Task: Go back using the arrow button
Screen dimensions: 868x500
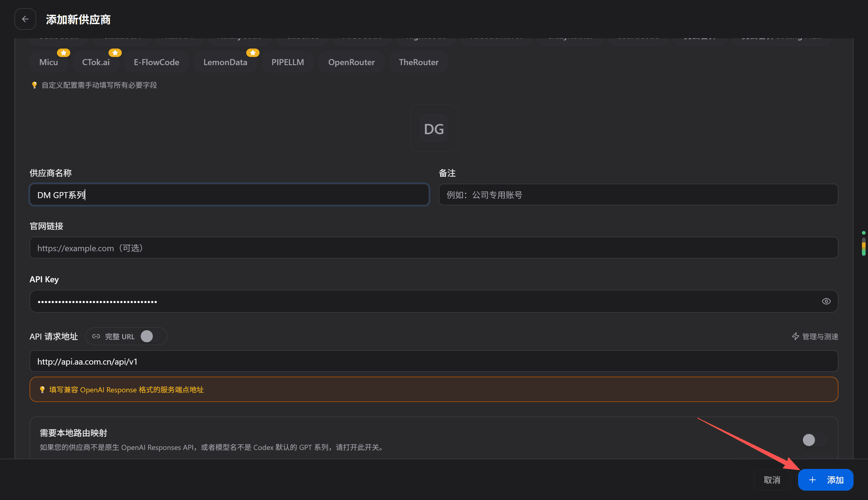Action: point(25,19)
